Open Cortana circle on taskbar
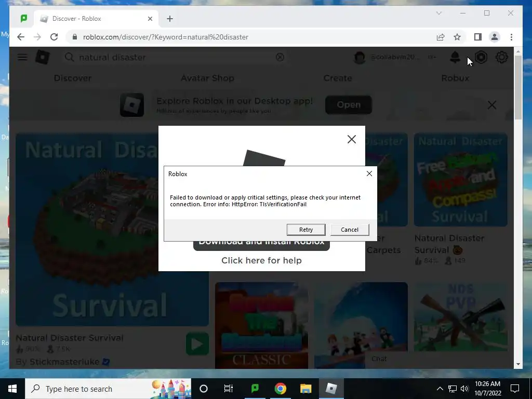The height and width of the screenshot is (399, 532). [204, 389]
